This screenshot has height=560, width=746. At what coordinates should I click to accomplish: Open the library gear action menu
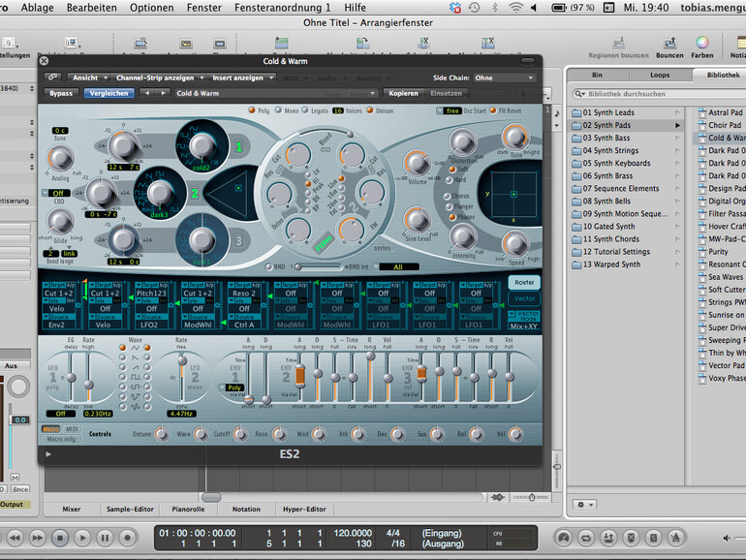[584, 504]
